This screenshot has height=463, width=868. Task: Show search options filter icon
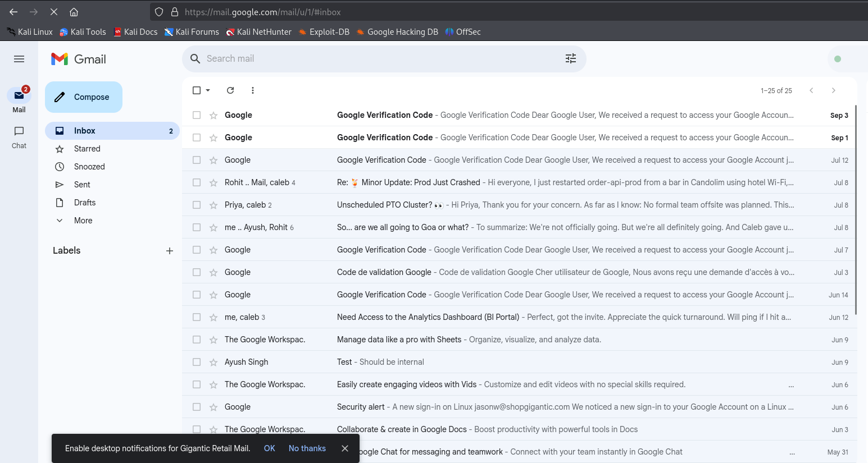click(x=571, y=59)
